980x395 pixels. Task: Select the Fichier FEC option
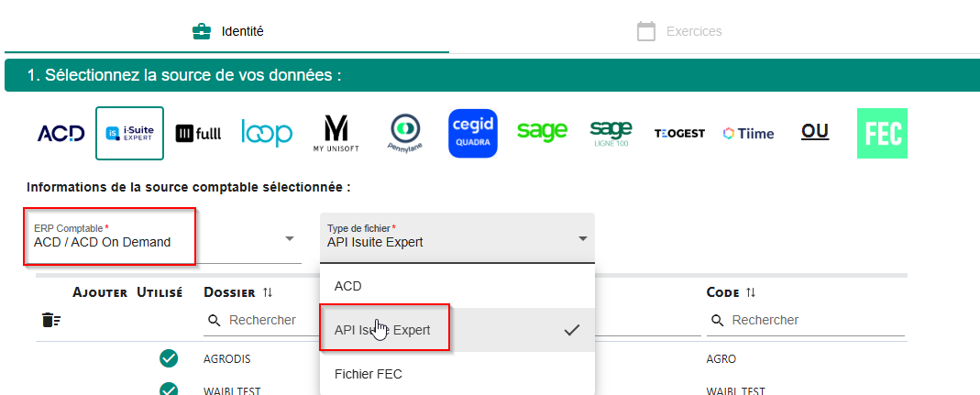(369, 374)
